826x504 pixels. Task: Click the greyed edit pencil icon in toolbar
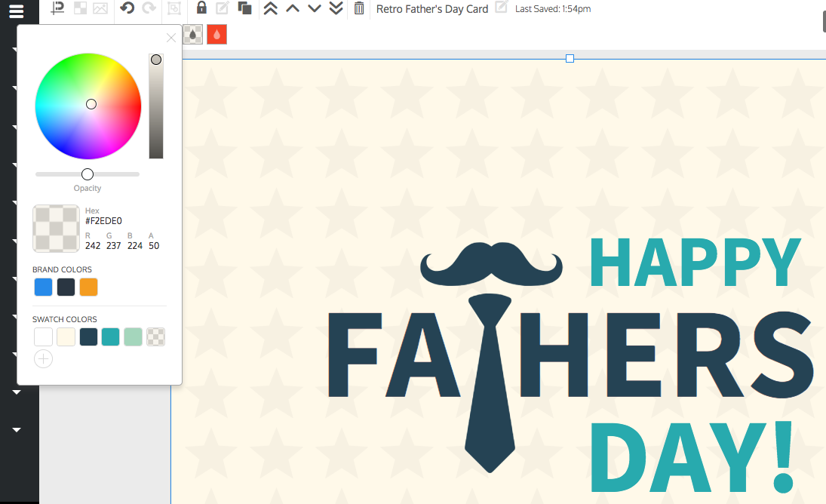(x=223, y=8)
